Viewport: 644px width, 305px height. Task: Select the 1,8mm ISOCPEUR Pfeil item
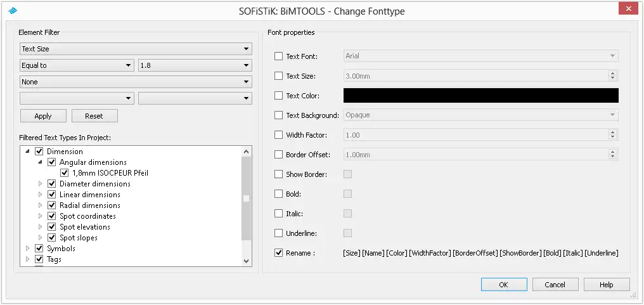[x=110, y=173]
